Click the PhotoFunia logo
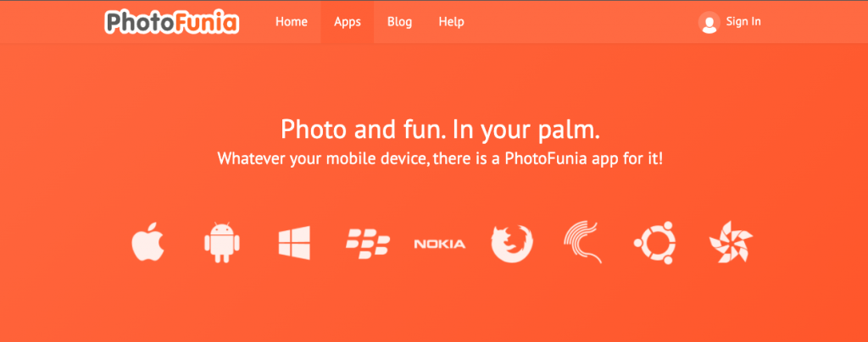The width and height of the screenshot is (868, 342). [171, 22]
